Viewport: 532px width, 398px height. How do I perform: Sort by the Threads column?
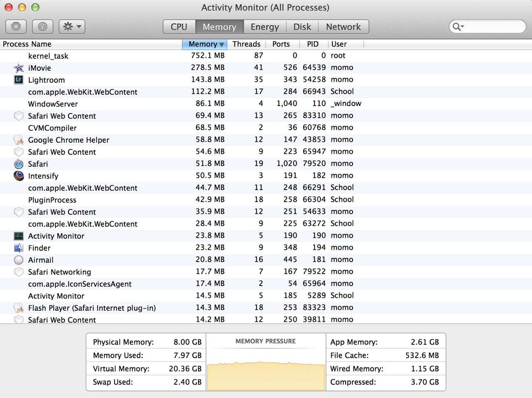coord(246,44)
